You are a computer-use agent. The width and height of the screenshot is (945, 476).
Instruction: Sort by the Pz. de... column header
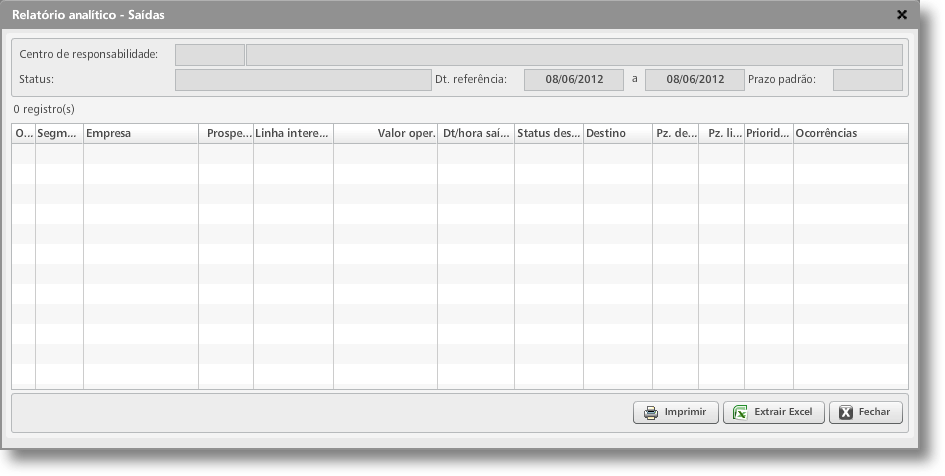point(676,133)
